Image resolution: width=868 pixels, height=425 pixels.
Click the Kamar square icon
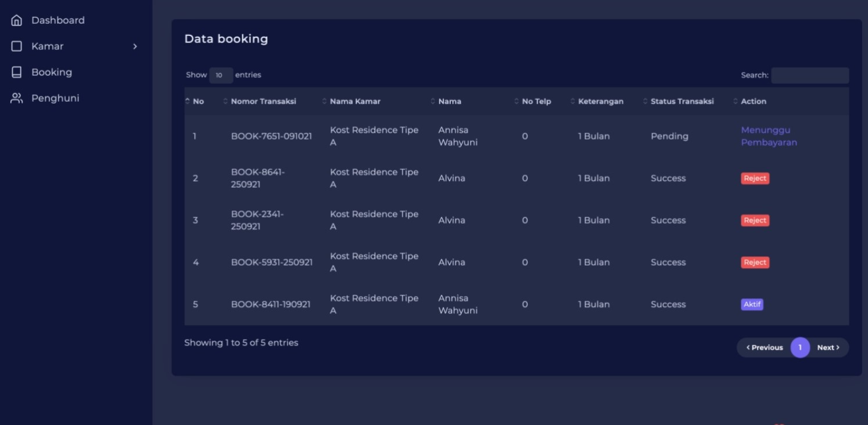tap(17, 47)
